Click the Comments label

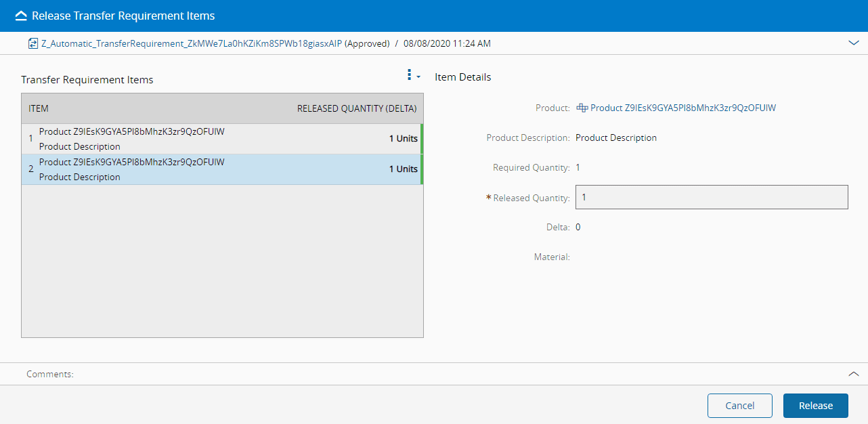tap(50, 374)
